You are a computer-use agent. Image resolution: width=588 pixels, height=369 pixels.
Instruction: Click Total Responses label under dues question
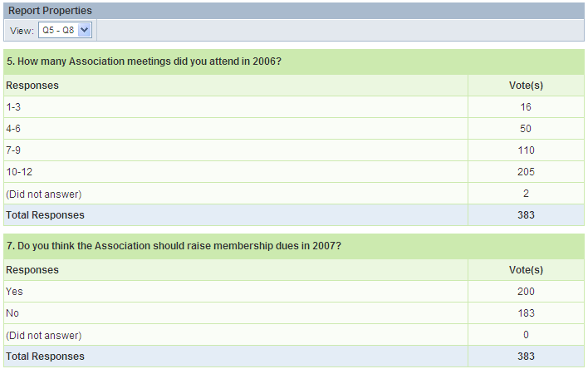(45, 357)
